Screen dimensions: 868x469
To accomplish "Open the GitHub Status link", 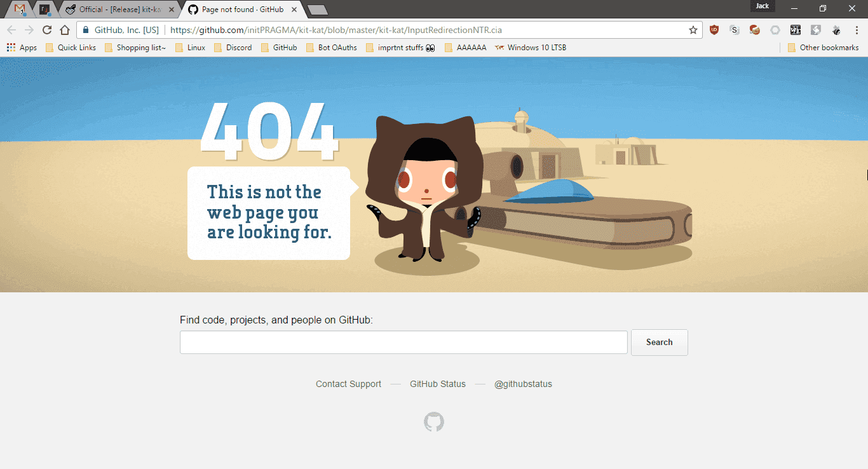I will 438,384.
